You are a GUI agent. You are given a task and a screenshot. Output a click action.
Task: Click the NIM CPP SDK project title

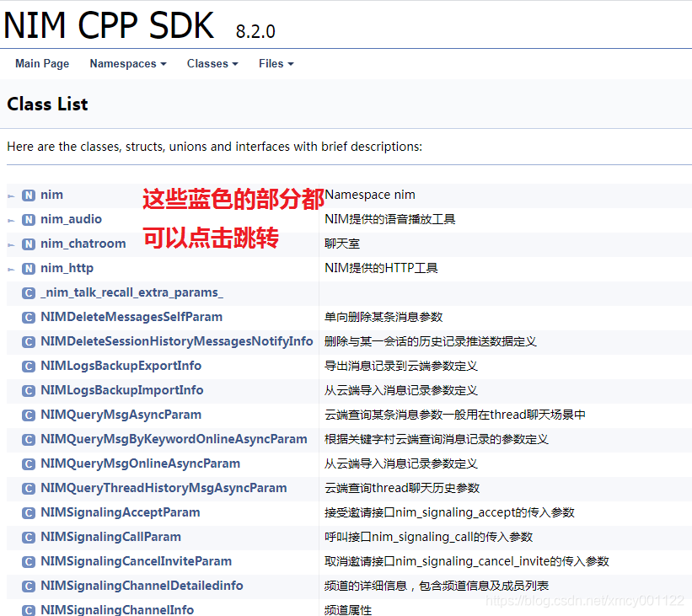(109, 25)
